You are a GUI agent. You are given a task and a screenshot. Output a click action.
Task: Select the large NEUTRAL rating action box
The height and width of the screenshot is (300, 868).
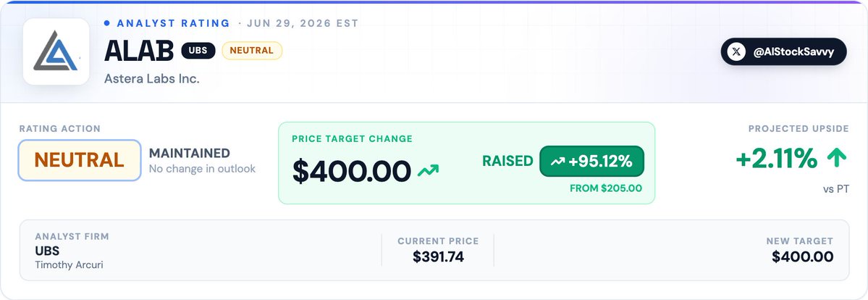[x=80, y=160]
